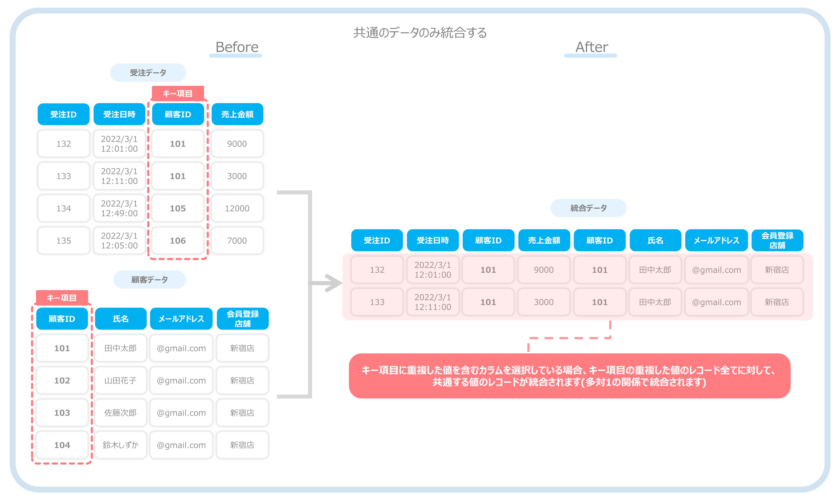Click 顧客ID header in the 顧客データ table

click(62, 319)
